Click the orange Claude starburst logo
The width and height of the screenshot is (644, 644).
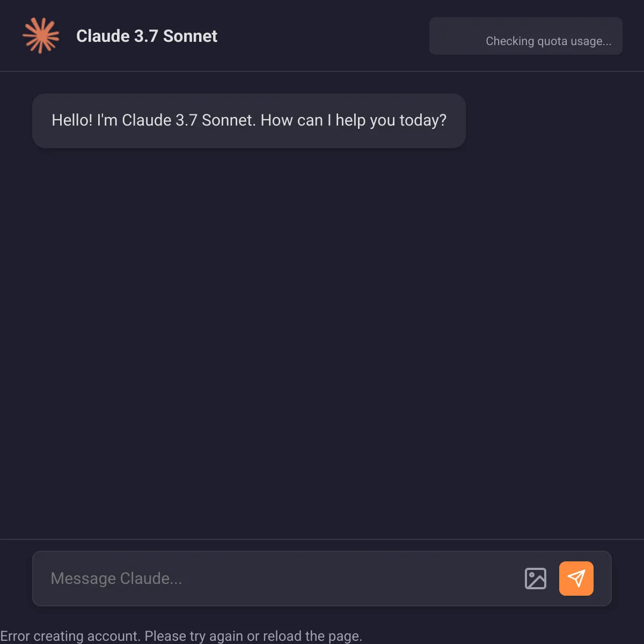[x=41, y=35]
